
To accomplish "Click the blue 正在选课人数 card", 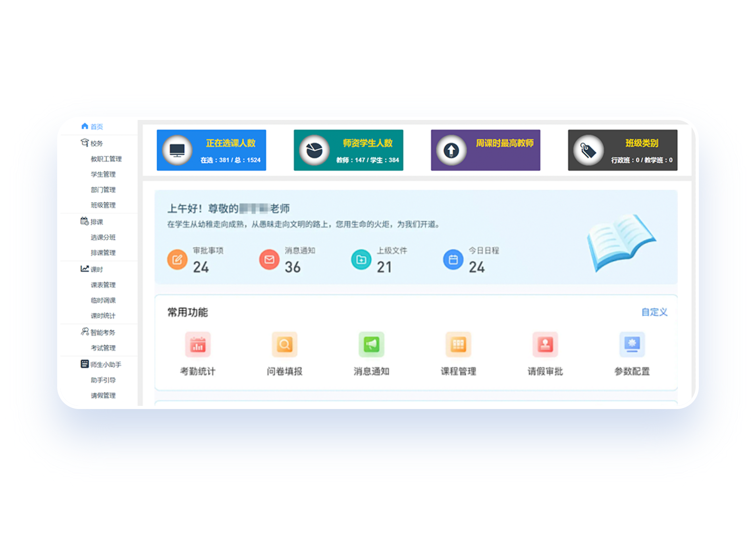I will point(211,150).
